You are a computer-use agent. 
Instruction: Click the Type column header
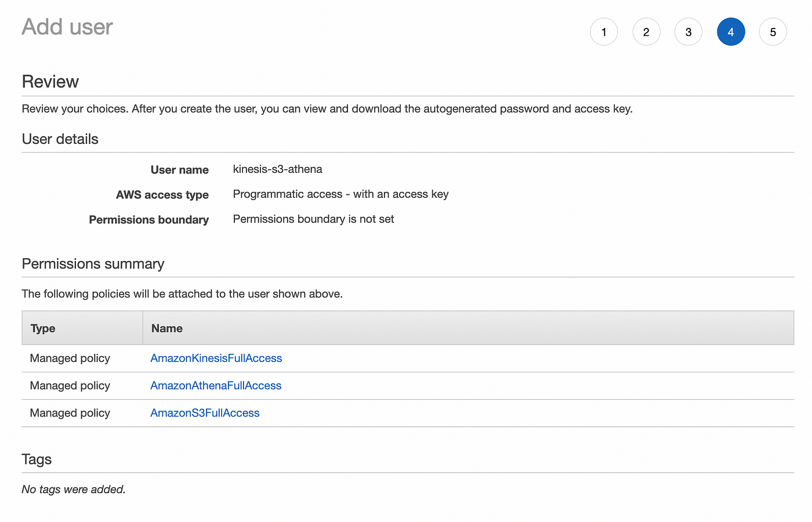(x=82, y=328)
